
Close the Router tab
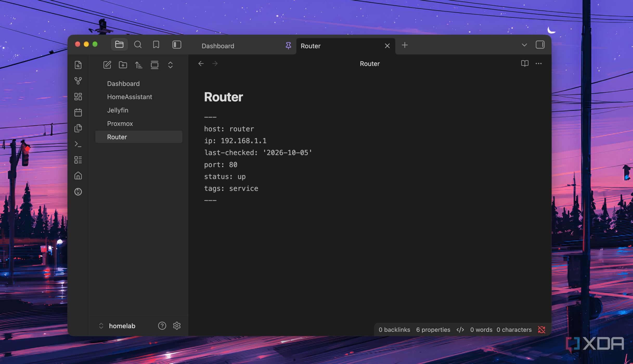click(387, 46)
